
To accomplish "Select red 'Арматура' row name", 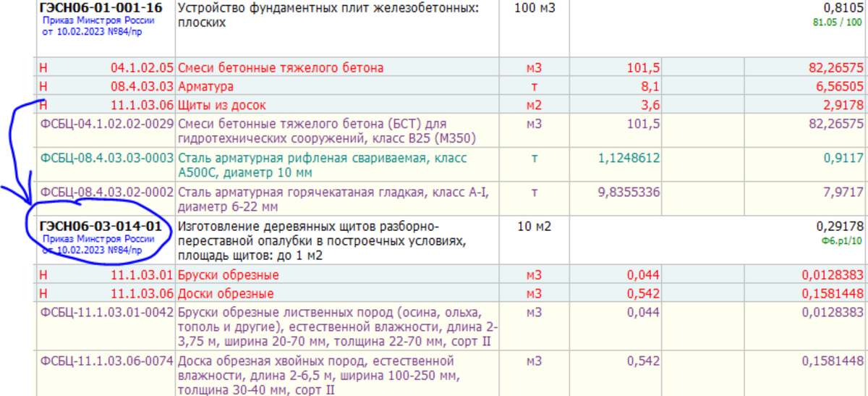I will (x=205, y=86).
